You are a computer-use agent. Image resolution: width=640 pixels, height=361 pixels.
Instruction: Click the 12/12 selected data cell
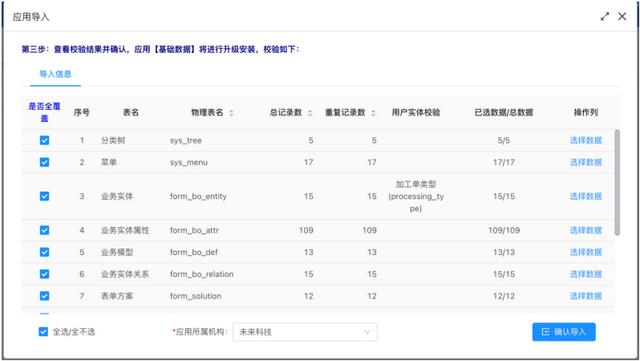point(504,296)
